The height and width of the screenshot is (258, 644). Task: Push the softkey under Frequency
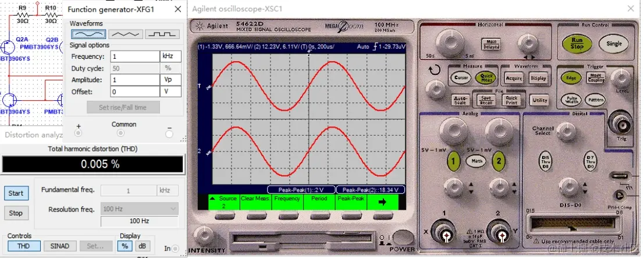coord(287,215)
